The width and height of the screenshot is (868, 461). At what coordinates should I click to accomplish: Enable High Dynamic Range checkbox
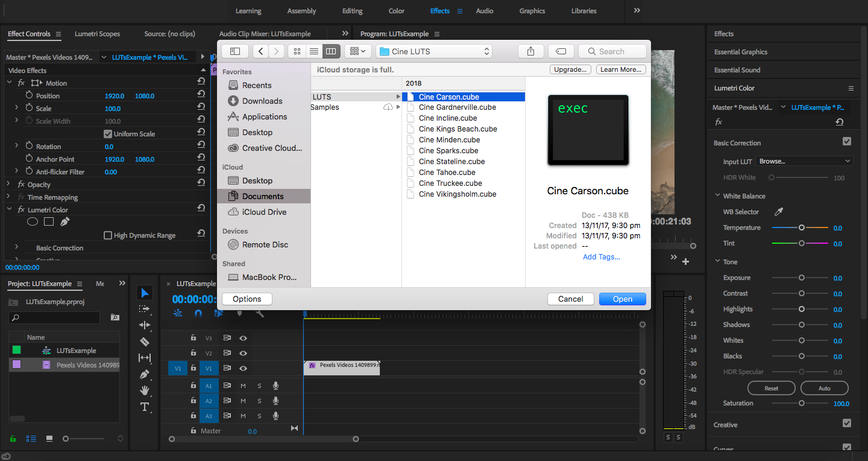pos(108,235)
